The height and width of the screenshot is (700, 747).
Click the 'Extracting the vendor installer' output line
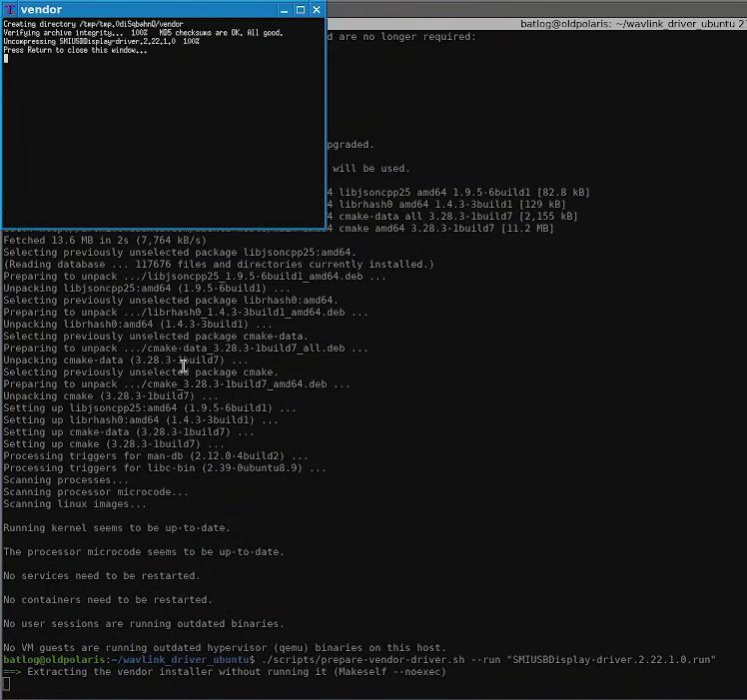(225, 671)
